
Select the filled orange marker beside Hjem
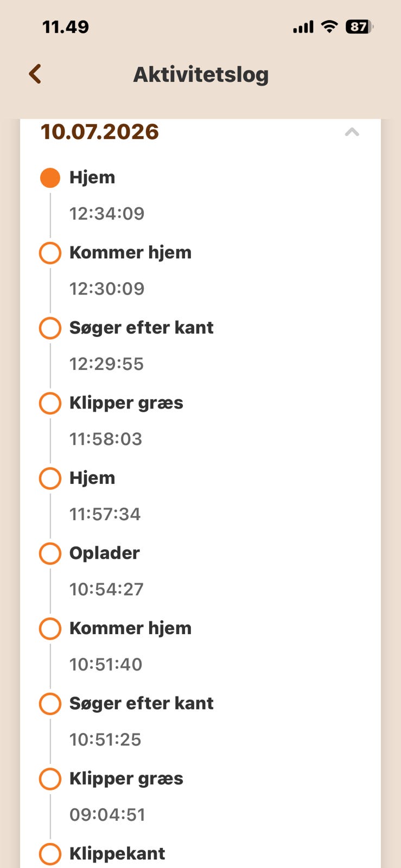(50, 178)
